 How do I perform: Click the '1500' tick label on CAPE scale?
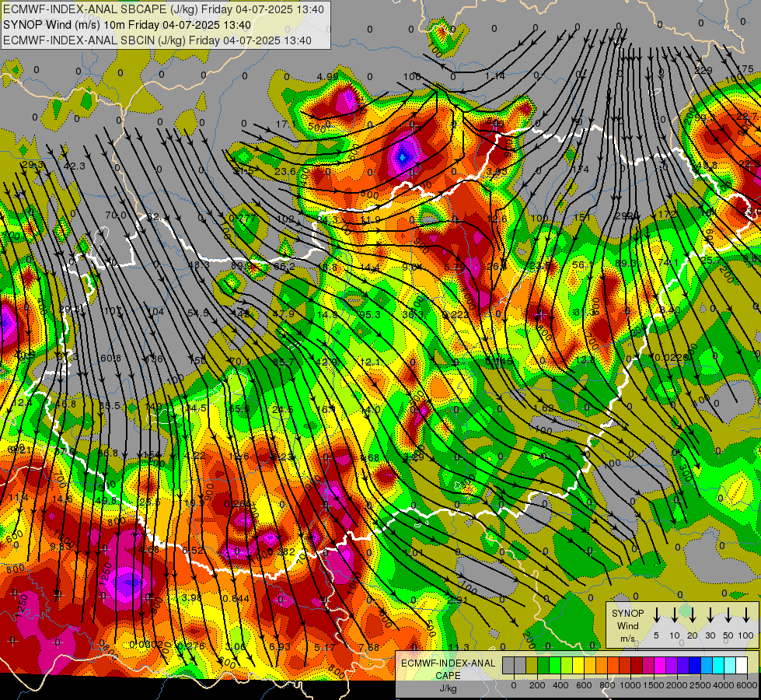654,685
